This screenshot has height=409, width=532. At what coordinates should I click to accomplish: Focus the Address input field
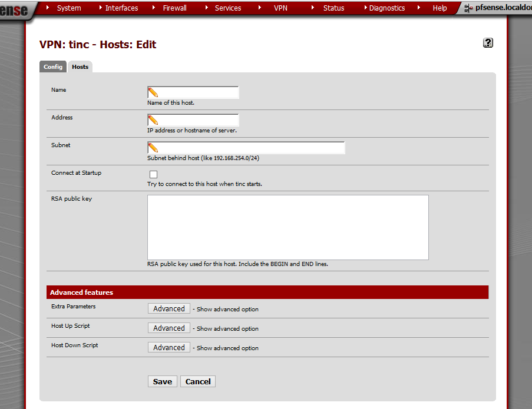coord(193,120)
